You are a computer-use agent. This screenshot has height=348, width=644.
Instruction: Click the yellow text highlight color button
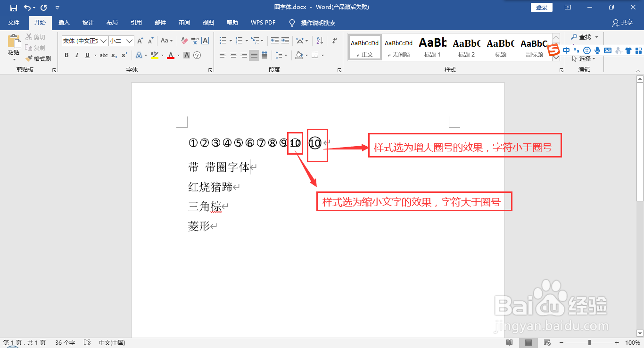click(154, 55)
